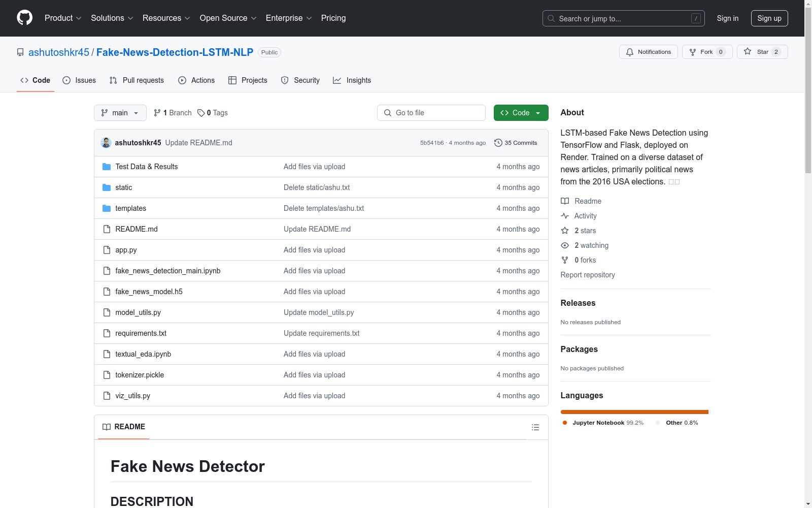The image size is (812, 508).
Task: Star the Fake-News-Detection repository
Action: coord(762,52)
